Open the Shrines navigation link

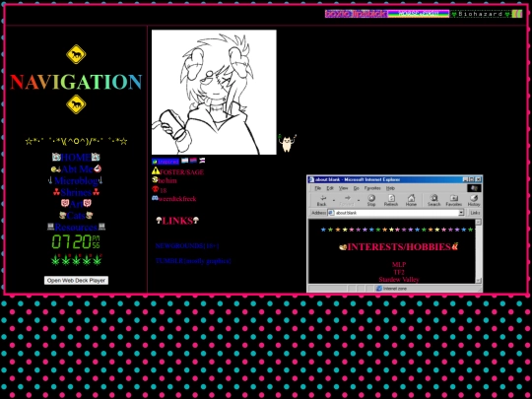[x=76, y=192]
